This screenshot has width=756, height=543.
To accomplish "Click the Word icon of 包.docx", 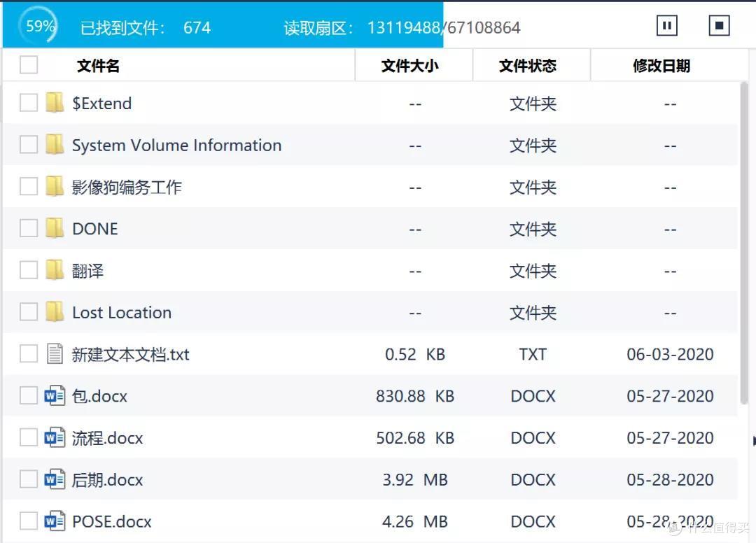I will click(55, 395).
